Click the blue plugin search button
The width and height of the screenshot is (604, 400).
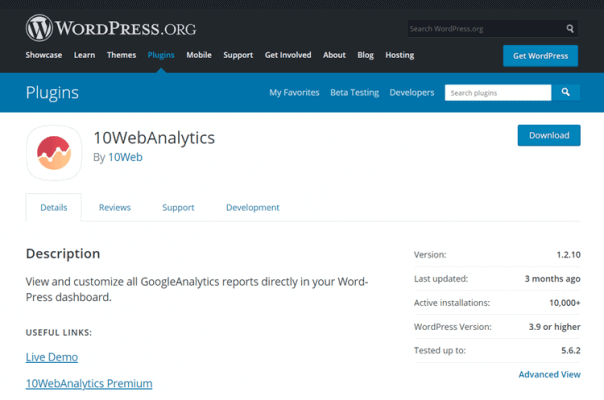point(566,93)
